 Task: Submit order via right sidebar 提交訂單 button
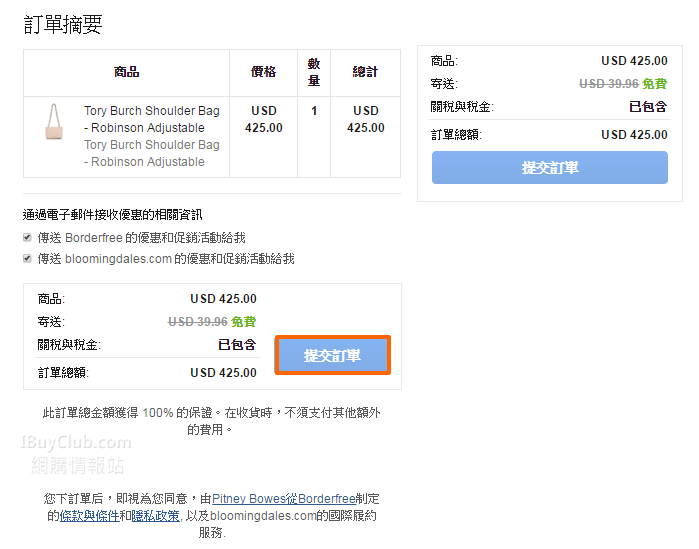[550, 168]
